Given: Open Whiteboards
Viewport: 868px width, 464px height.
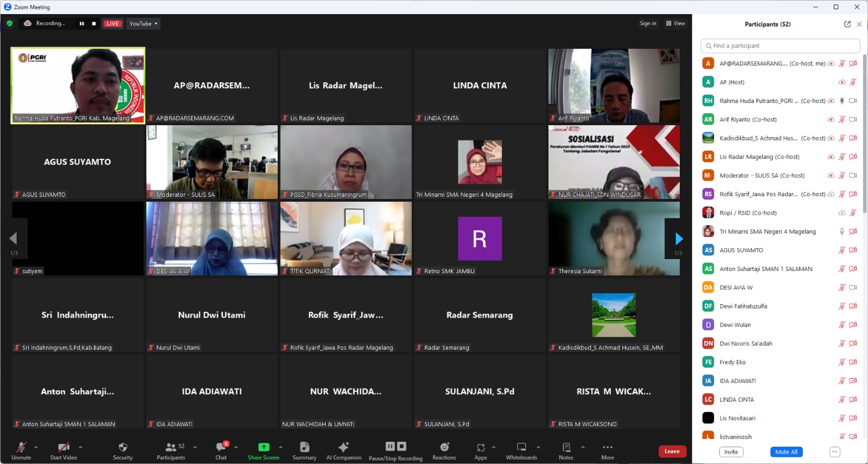Looking at the screenshot, I should pos(521,450).
